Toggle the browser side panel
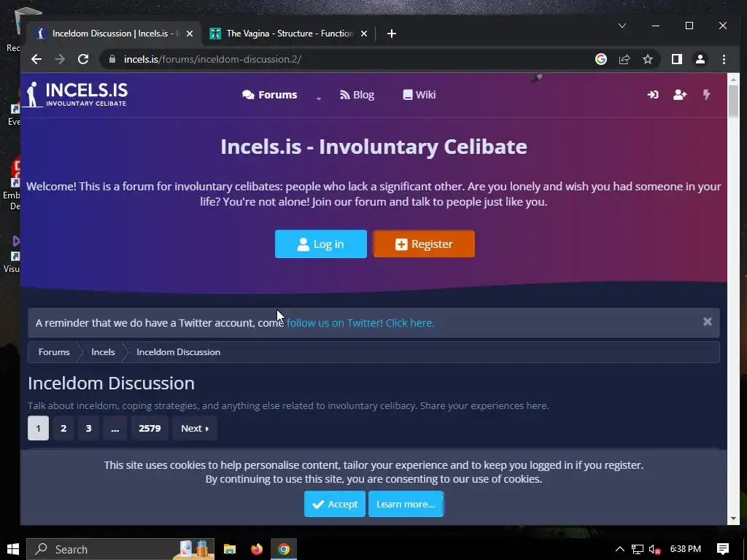747x560 pixels. (x=677, y=59)
